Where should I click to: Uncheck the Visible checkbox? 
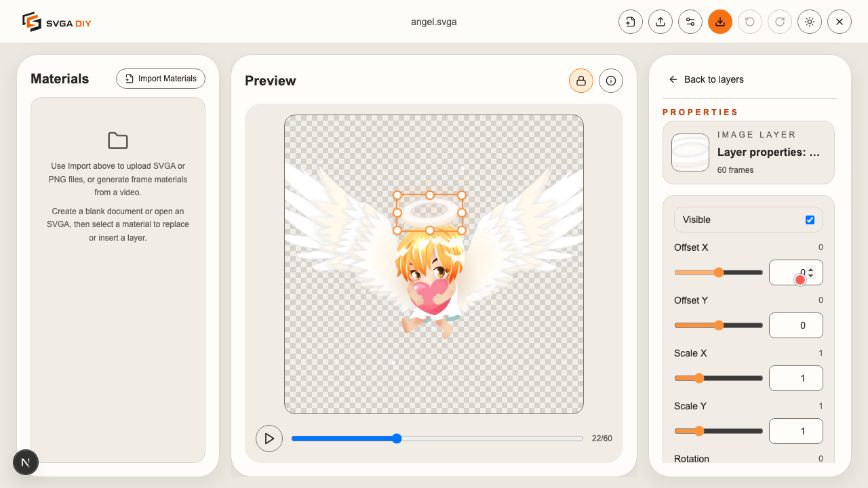(x=810, y=220)
